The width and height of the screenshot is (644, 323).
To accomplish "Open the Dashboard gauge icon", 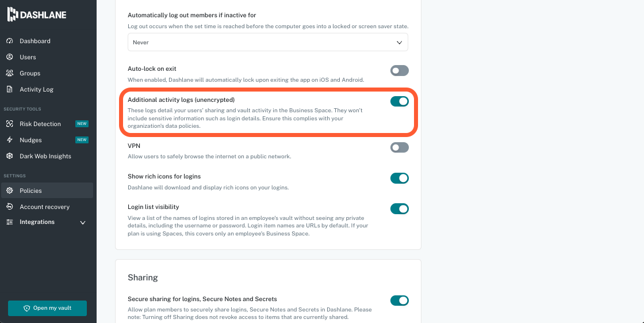I will [x=10, y=41].
